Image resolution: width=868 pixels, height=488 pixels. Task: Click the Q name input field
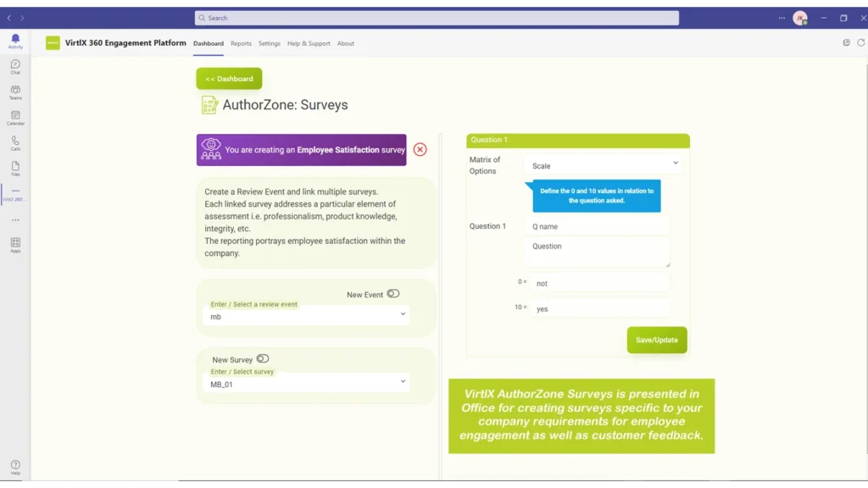coord(597,226)
